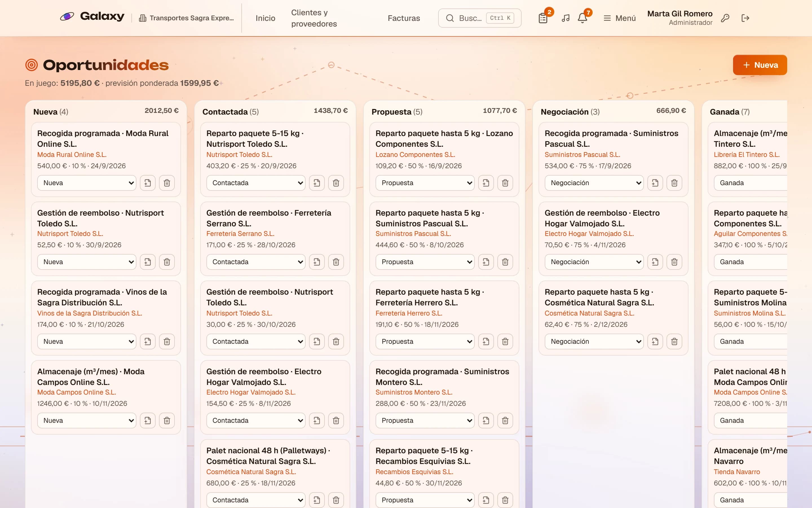
Task: Open Negociación dropdown on 70,50 € Electro Hogar card
Action: 594,262
